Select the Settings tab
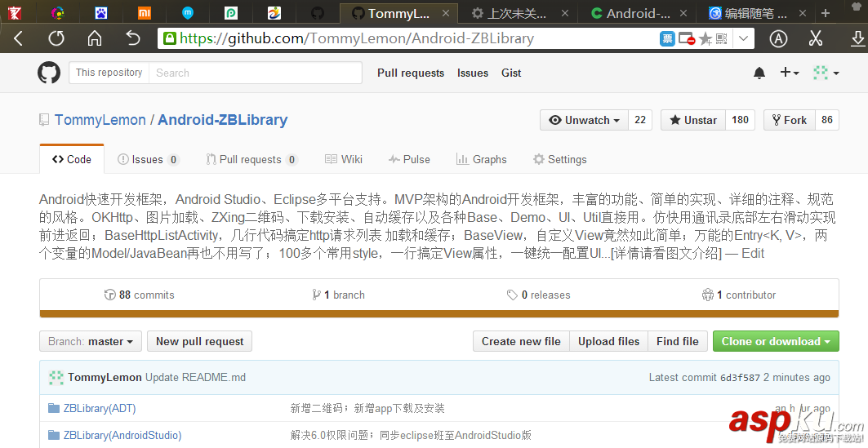 tap(559, 159)
